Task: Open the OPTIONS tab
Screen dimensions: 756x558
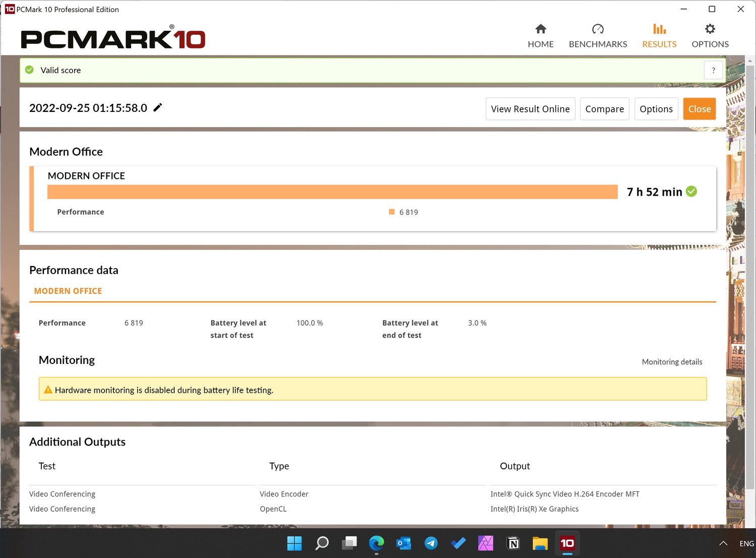Action: 710,36
